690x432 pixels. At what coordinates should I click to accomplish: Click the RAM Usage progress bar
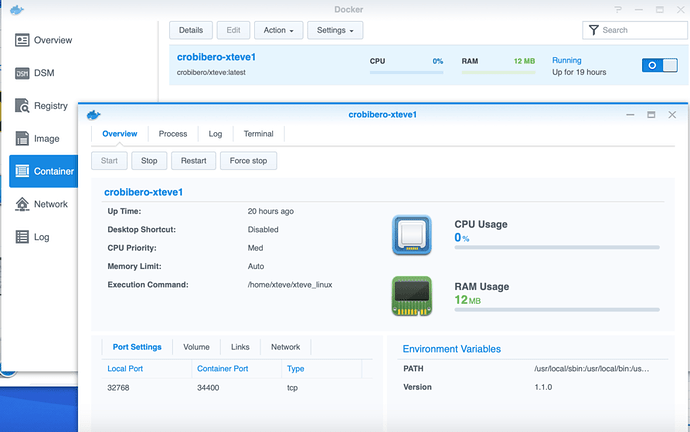tap(557, 310)
